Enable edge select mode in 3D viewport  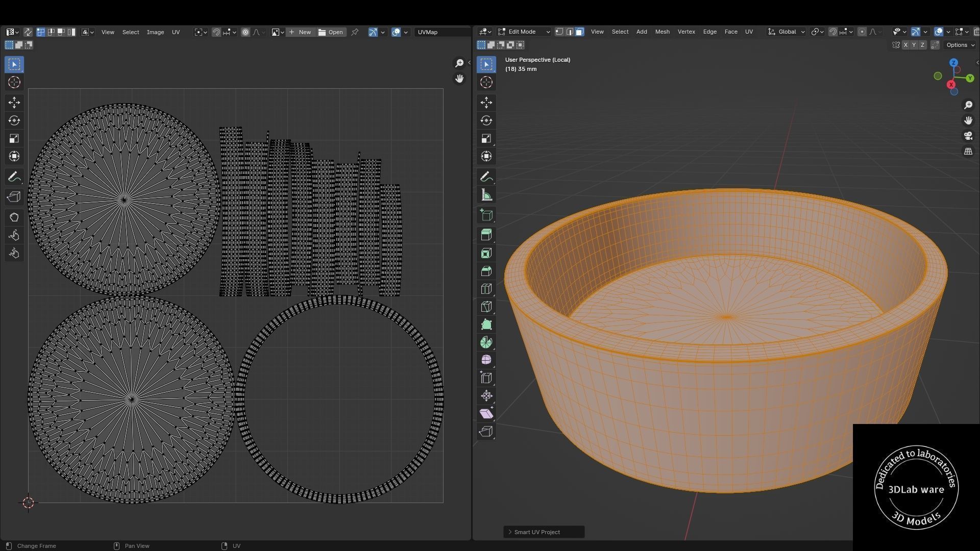click(570, 32)
